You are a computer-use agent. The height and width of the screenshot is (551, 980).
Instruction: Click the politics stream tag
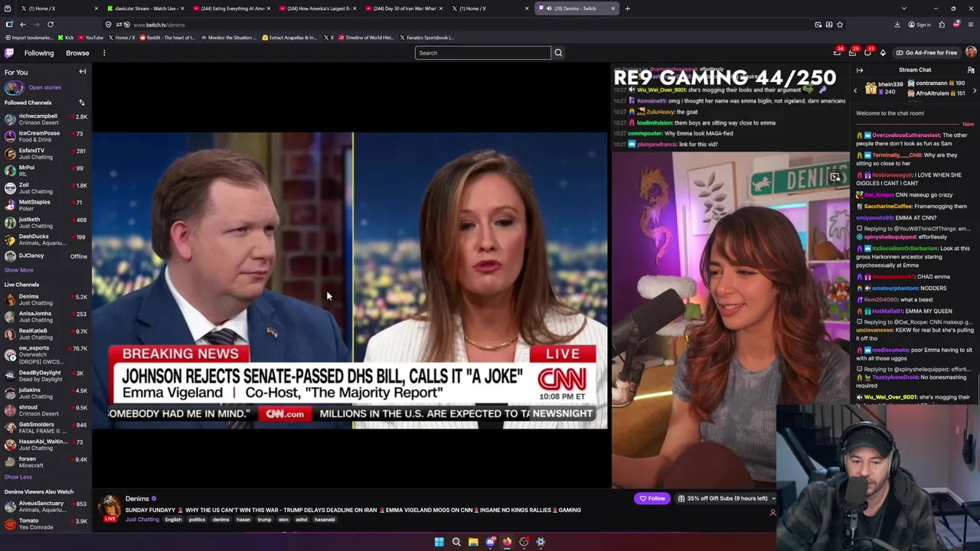[197, 520]
